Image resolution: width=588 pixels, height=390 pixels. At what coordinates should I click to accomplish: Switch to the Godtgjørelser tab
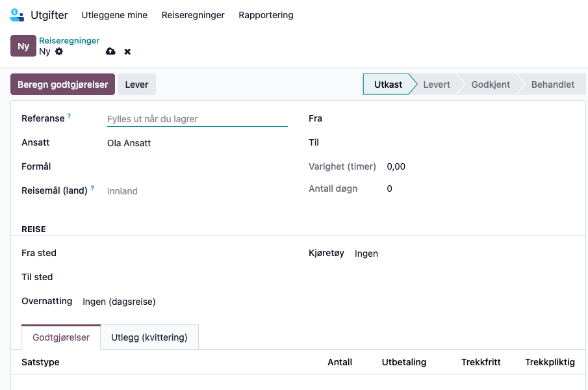[x=61, y=337]
